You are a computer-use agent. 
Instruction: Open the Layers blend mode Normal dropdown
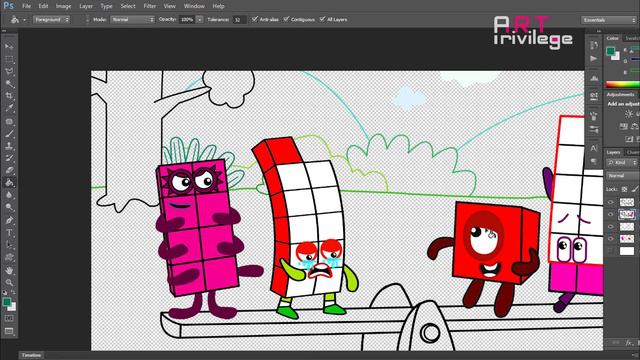click(x=622, y=176)
